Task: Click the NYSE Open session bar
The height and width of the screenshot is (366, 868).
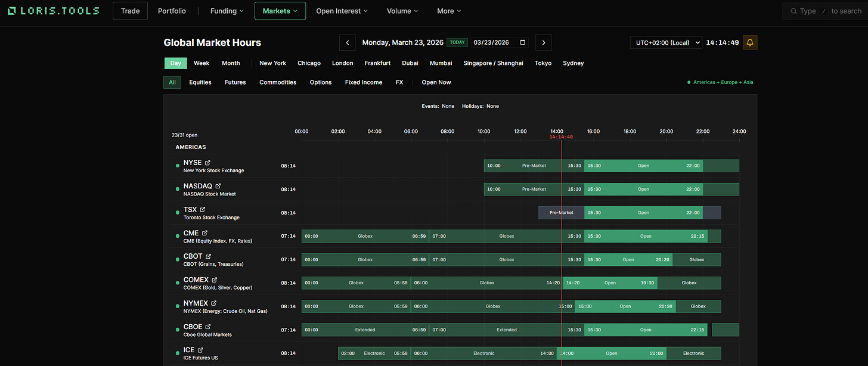Action: click(643, 166)
